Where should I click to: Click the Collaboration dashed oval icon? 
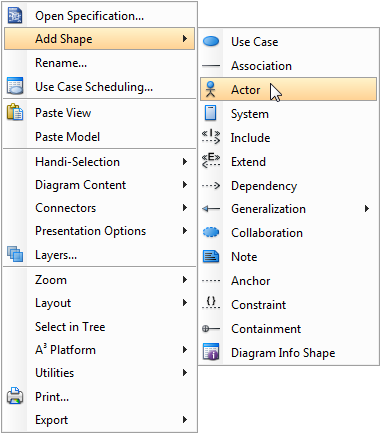tap(211, 232)
